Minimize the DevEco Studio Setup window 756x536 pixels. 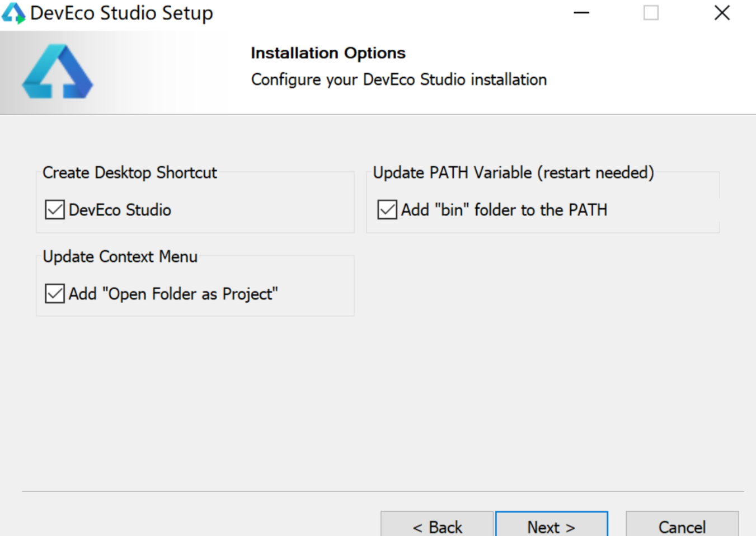coord(581,13)
